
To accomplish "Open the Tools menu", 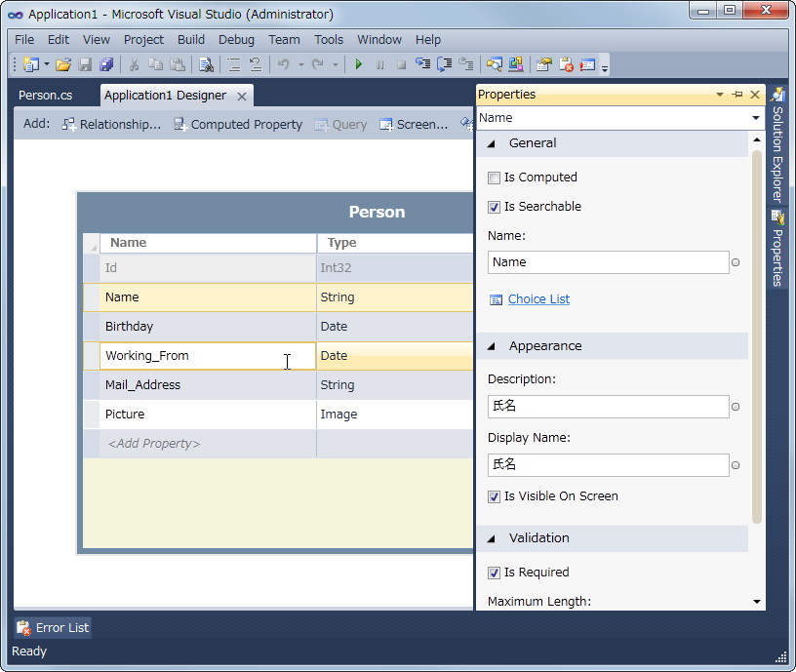I will coord(329,40).
